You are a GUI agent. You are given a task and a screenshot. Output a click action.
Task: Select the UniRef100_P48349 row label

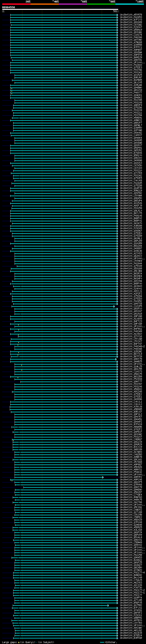coord(131,331)
